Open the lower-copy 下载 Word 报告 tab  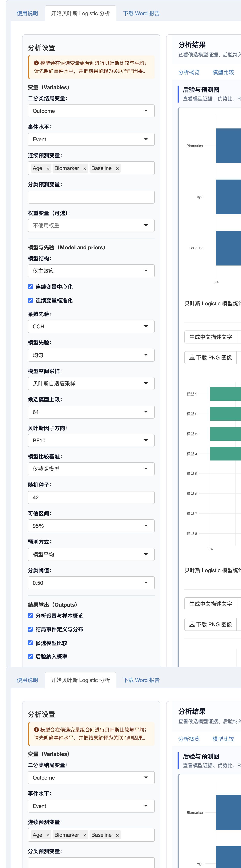click(x=141, y=680)
